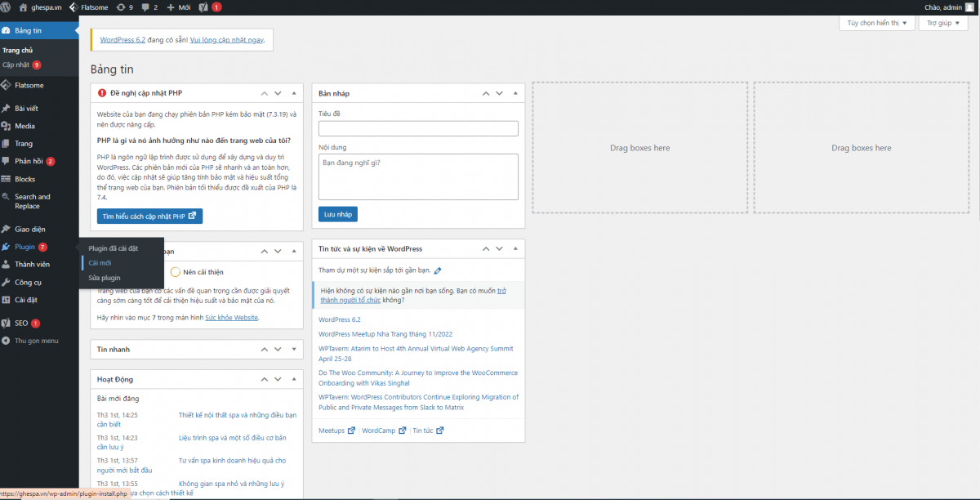Open the WordCamp external link

point(384,431)
